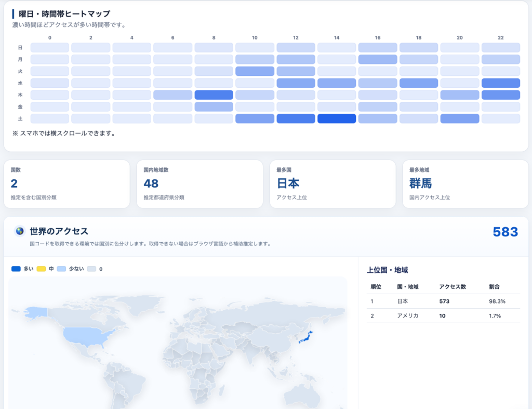Click Japan highlighted on the world map
The image size is (532, 409).
(x=305, y=338)
